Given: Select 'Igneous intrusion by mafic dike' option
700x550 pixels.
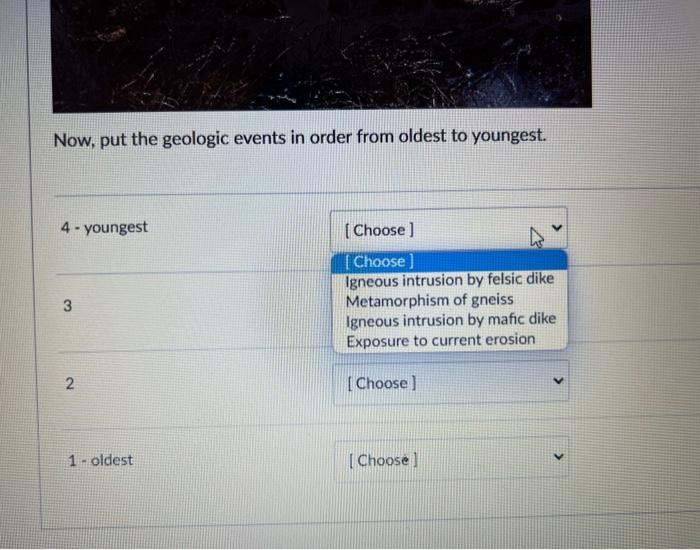Looking at the screenshot, I should 450,320.
